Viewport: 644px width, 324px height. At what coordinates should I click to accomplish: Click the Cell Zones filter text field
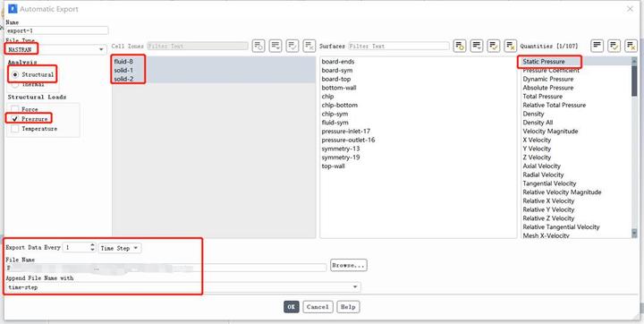pyautogui.click(x=198, y=46)
